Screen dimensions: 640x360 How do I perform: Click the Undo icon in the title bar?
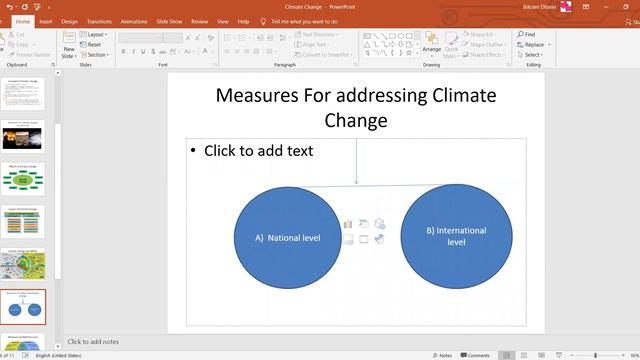(x=9, y=7)
